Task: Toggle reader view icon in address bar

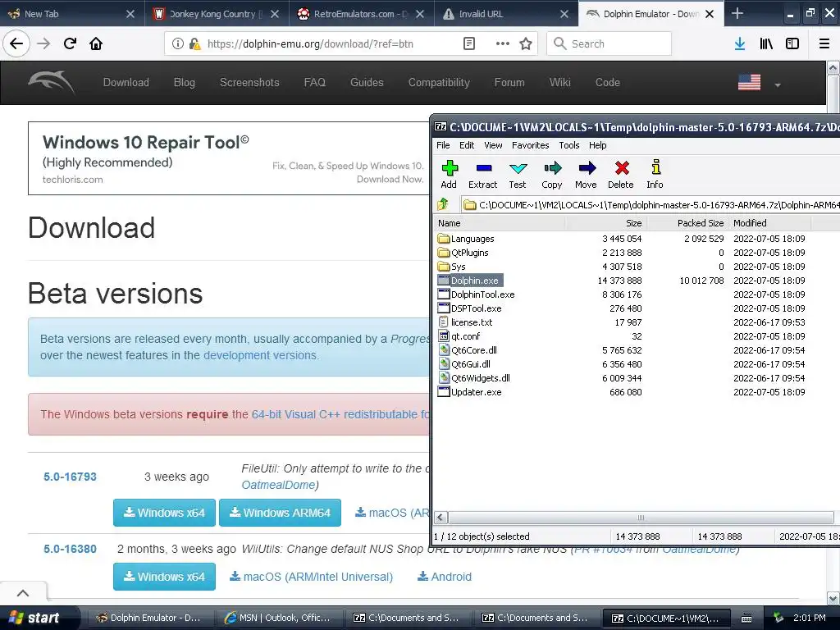Action: [468, 43]
